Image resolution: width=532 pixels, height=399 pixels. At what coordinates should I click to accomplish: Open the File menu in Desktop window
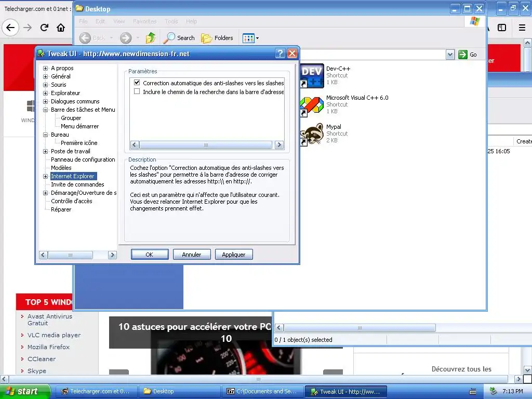coord(83,21)
